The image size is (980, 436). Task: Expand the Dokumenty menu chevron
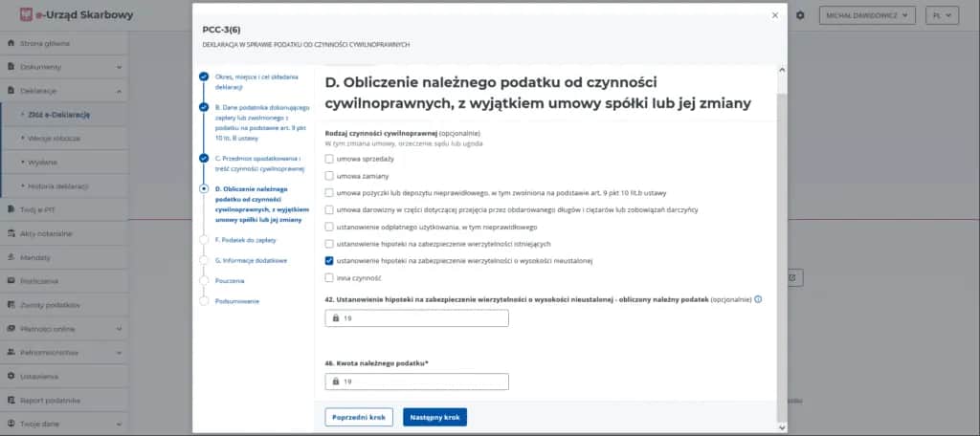click(119, 67)
